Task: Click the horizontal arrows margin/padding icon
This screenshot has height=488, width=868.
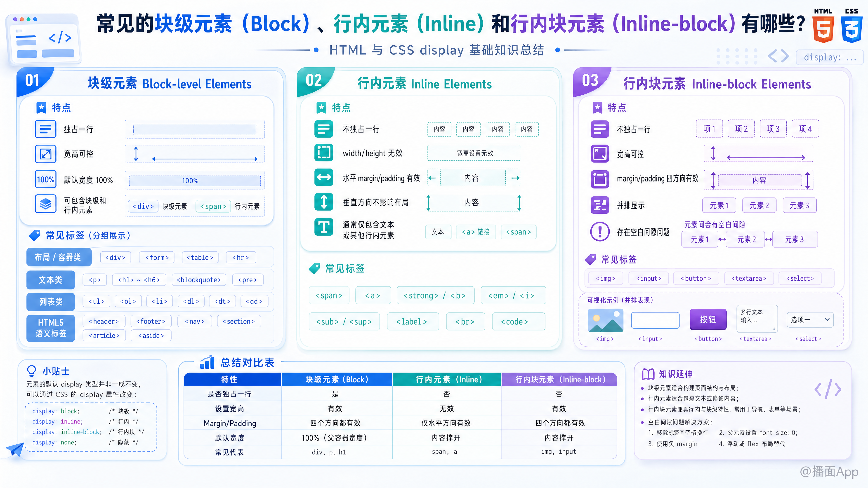Action: (324, 177)
